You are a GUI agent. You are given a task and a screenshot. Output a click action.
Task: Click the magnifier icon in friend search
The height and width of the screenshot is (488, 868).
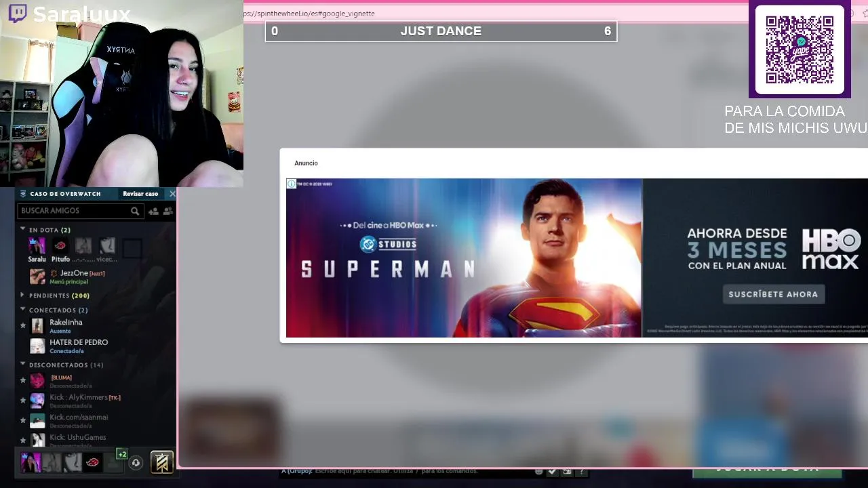135,211
